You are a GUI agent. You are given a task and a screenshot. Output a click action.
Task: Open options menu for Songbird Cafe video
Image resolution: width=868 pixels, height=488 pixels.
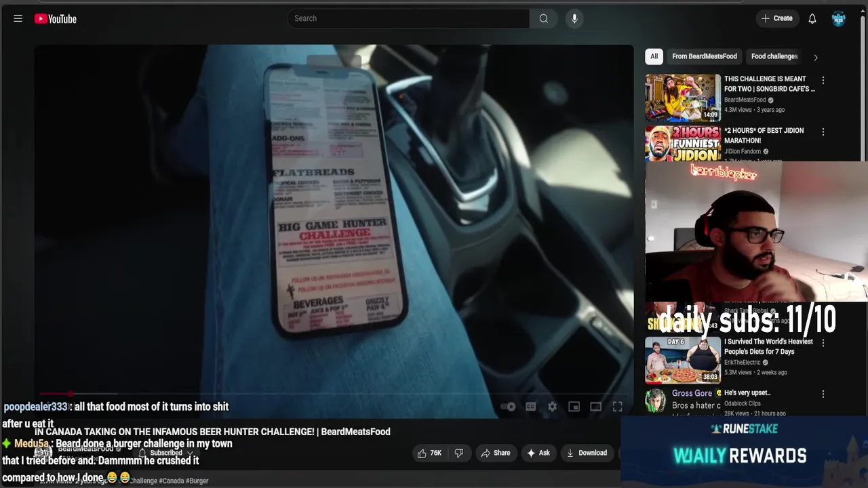click(x=823, y=80)
